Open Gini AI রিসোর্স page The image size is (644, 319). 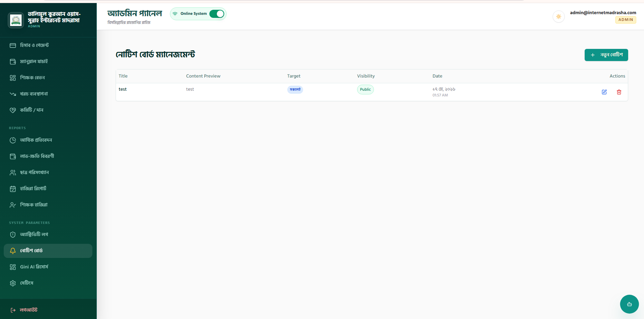[x=48, y=267]
